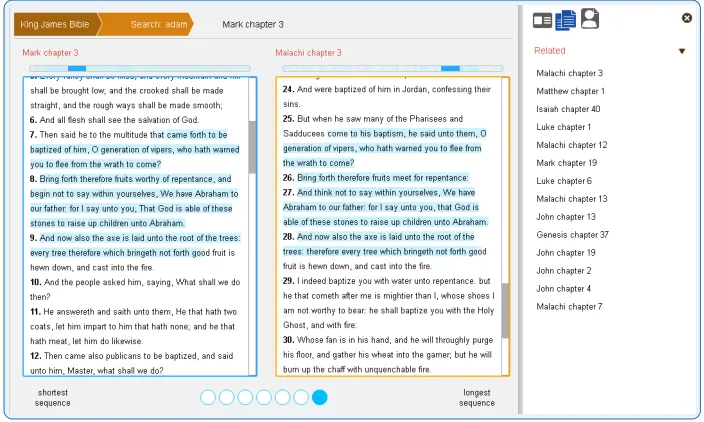Click the longest sequence label
This screenshot has width=704, height=422.
pos(477,398)
